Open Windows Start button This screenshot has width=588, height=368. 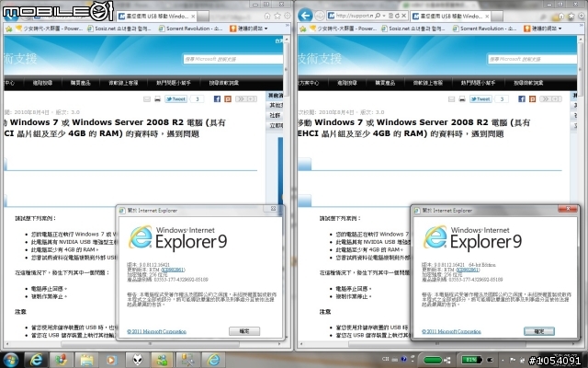pyautogui.click(x=10, y=360)
